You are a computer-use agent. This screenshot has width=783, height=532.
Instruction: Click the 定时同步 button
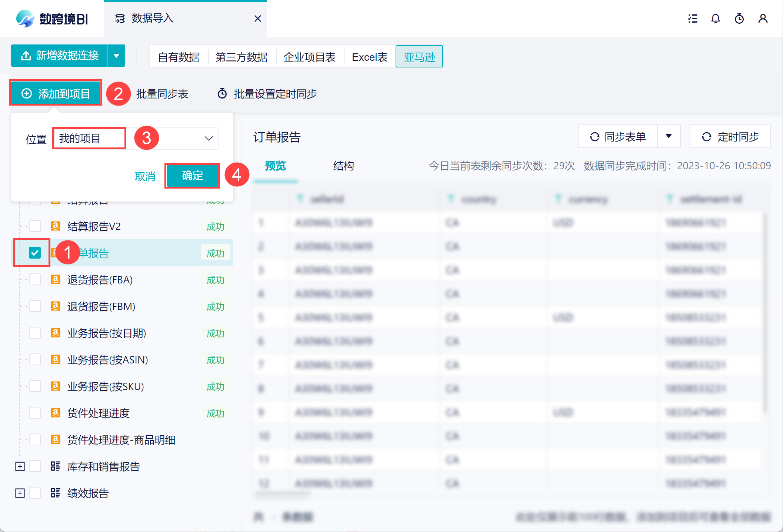tap(730, 137)
